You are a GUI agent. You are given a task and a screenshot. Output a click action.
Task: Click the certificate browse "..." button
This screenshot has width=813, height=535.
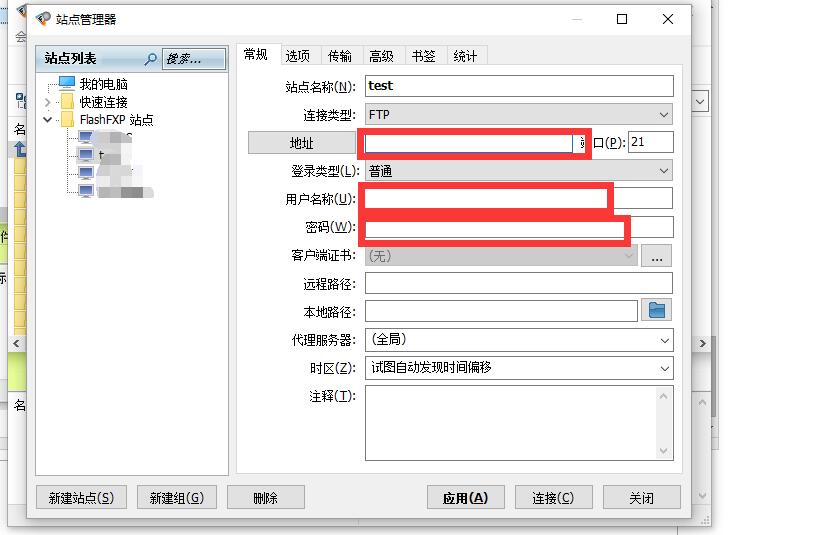[656, 256]
